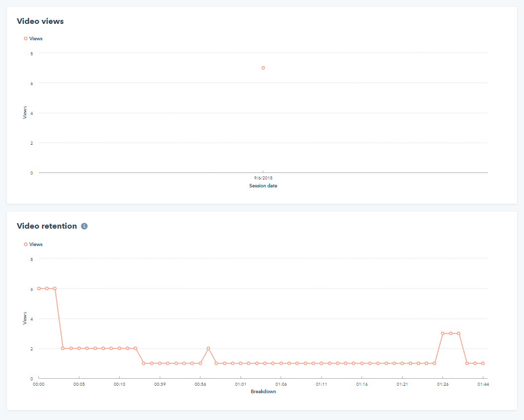Click the "9/6/2018" date label
This screenshot has width=524, height=420.
coord(263,178)
